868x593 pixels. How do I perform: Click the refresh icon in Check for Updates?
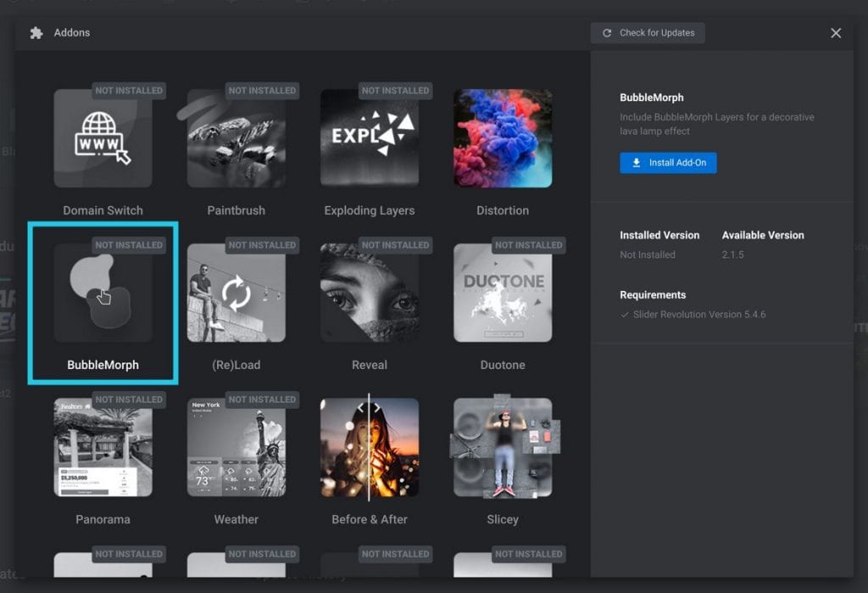coord(607,33)
